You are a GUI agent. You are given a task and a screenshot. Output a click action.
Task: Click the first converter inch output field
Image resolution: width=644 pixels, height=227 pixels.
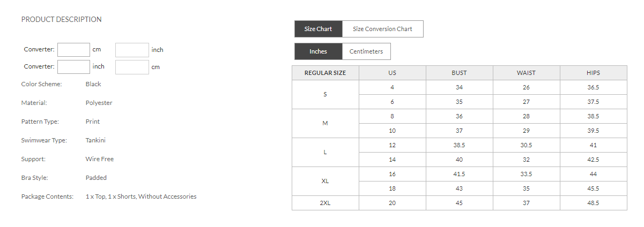[x=132, y=50]
